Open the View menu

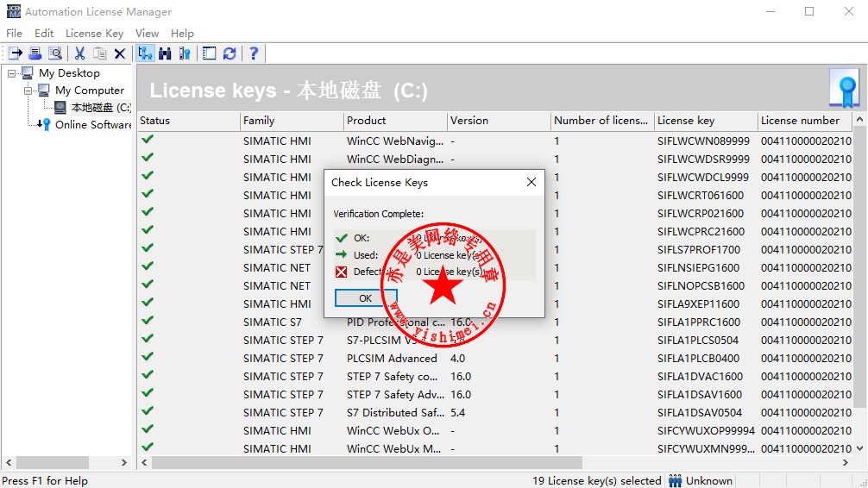[147, 34]
